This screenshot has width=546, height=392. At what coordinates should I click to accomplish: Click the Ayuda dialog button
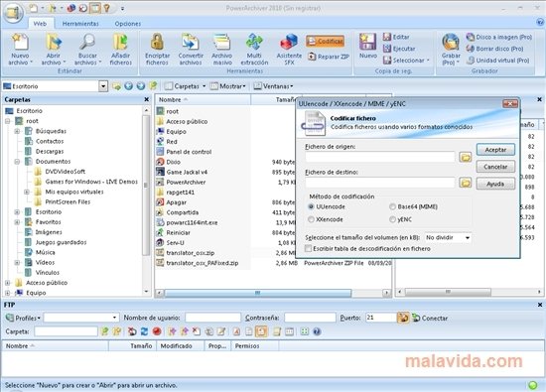(495, 184)
